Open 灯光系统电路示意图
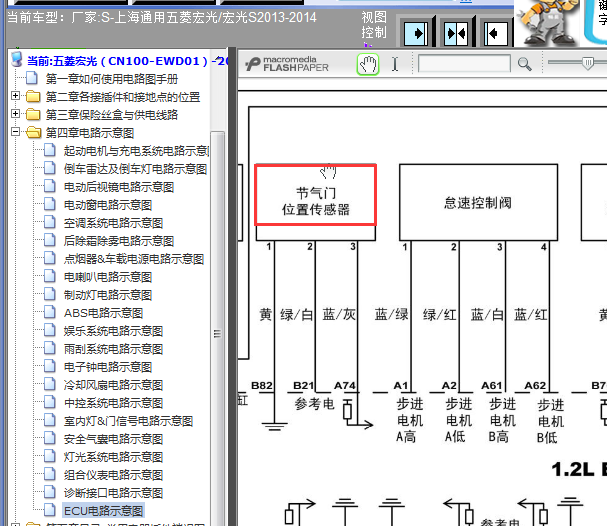Screen dimensions: 607x526 (x=113, y=457)
